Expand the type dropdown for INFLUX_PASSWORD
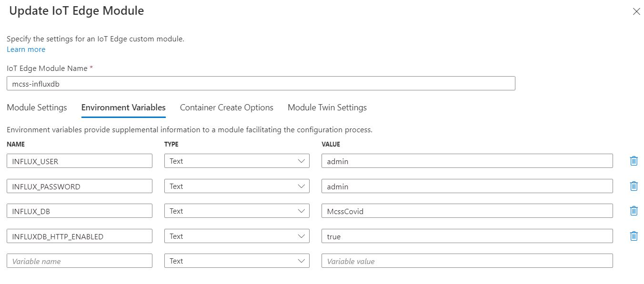This screenshot has height=284, width=644. 237,186
